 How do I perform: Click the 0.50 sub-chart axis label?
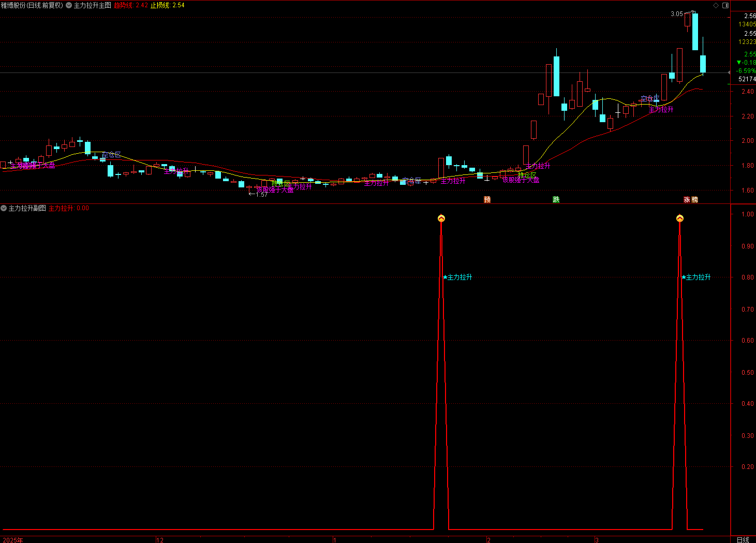point(747,373)
